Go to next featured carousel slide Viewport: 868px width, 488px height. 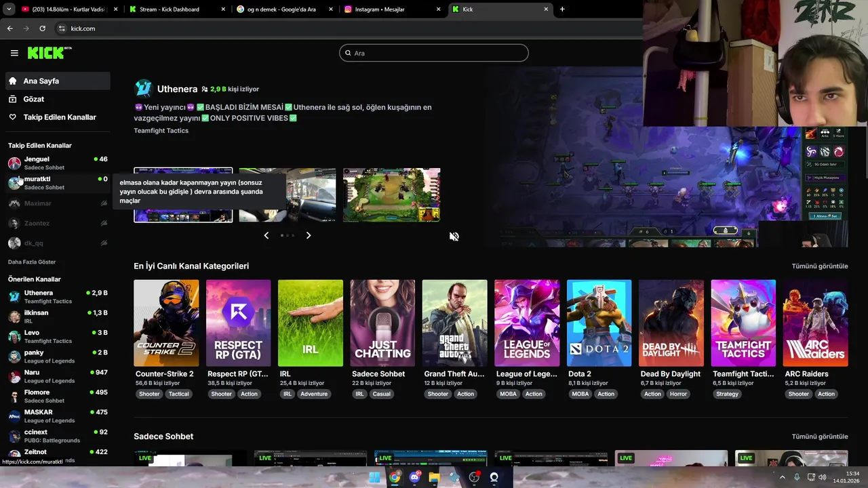coord(309,235)
